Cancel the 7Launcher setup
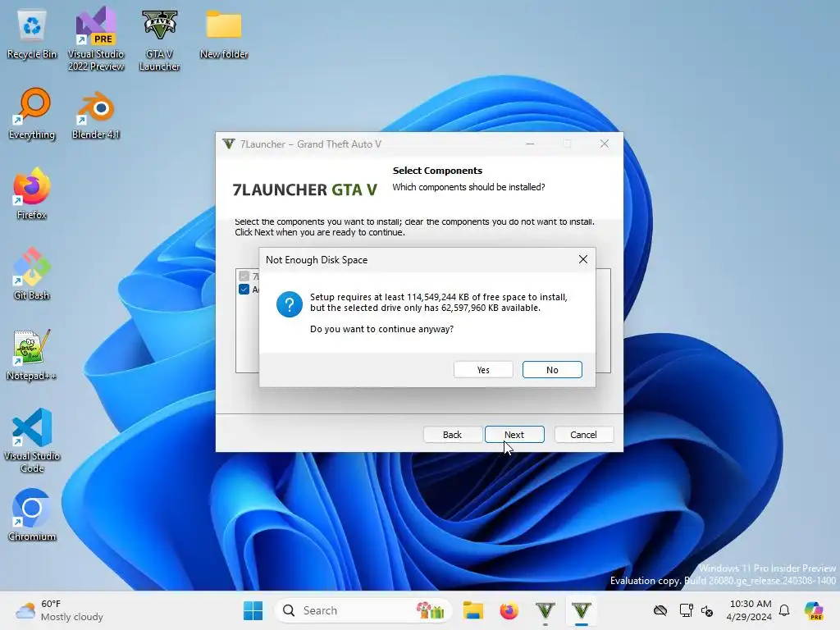Screen dimensions: 840x630 [583, 435]
